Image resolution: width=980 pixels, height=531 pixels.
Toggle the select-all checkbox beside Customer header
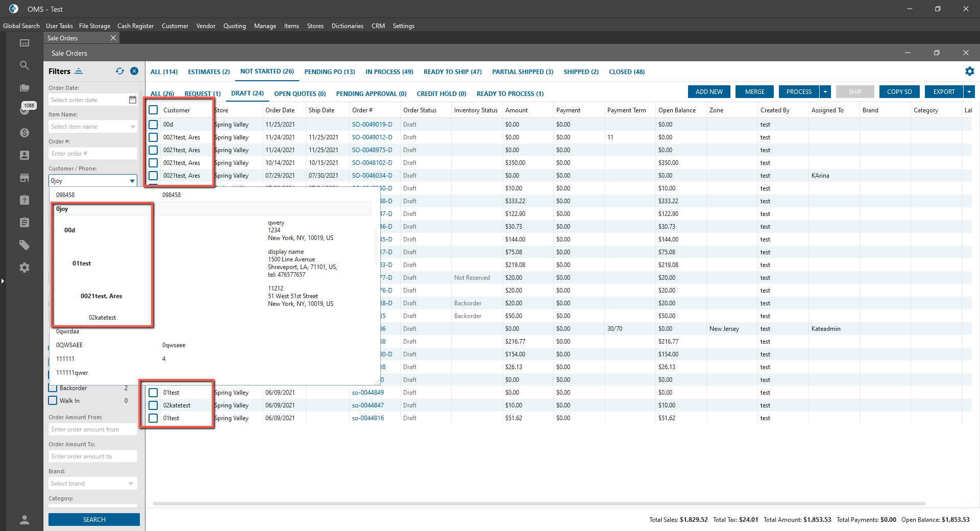pos(153,110)
